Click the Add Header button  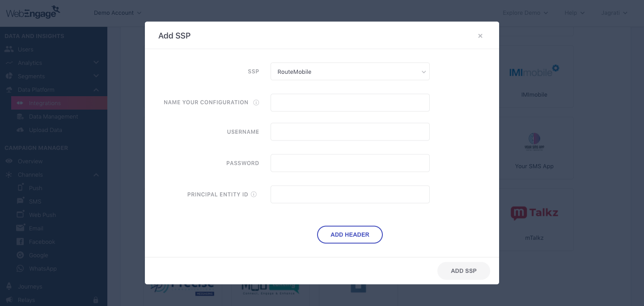tap(350, 234)
